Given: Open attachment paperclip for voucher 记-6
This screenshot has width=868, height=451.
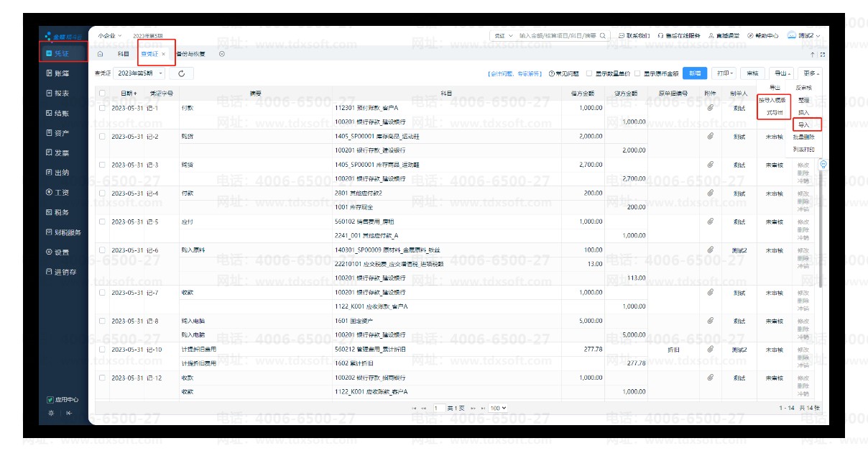Looking at the screenshot, I should tap(710, 250).
